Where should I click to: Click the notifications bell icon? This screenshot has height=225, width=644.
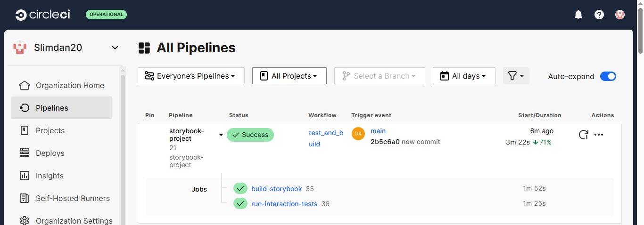click(x=578, y=15)
